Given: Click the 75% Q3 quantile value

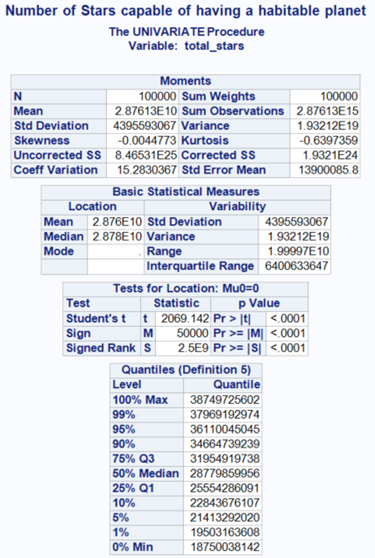Looking at the screenshot, I should (x=223, y=459).
